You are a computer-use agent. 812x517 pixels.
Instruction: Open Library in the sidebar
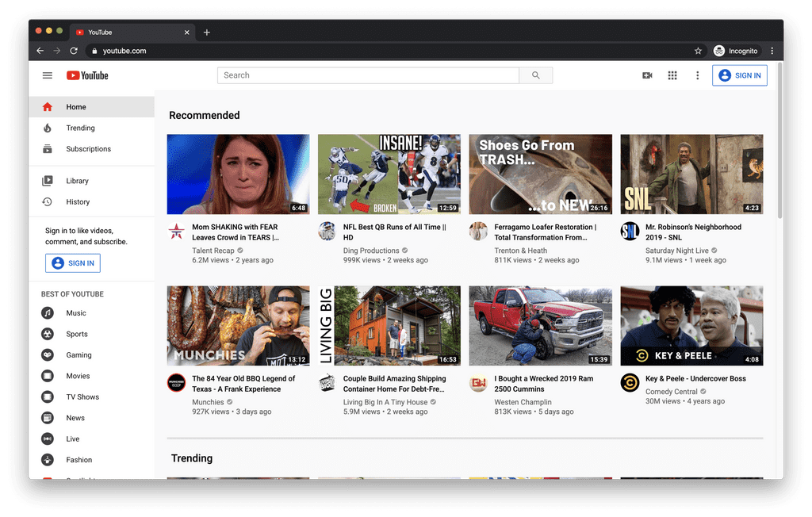coord(92,181)
